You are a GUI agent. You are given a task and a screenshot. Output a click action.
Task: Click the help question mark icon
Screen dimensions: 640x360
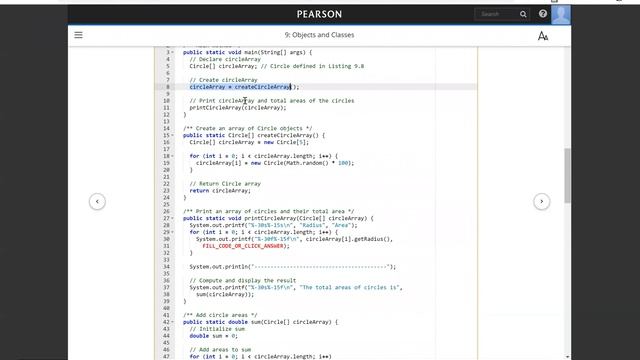542,14
